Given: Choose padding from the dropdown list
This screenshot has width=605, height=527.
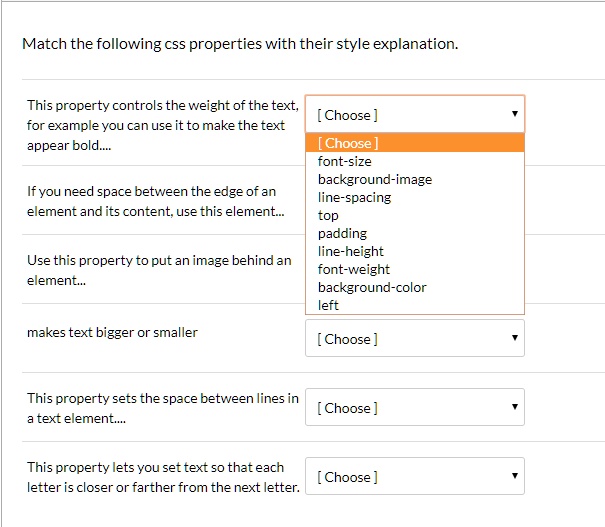Looking at the screenshot, I should click(342, 233).
